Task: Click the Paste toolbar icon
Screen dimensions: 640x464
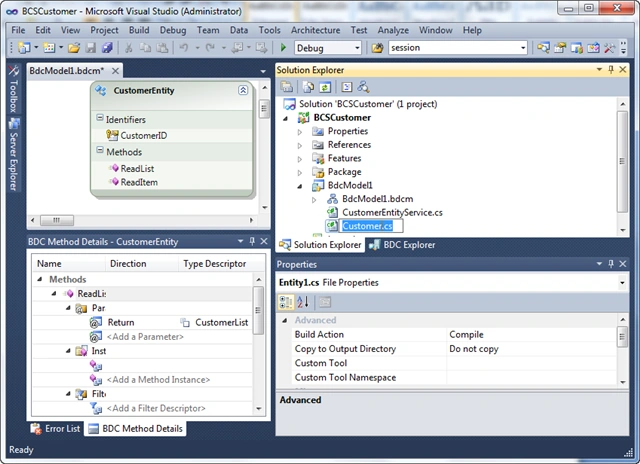Action: point(162,48)
